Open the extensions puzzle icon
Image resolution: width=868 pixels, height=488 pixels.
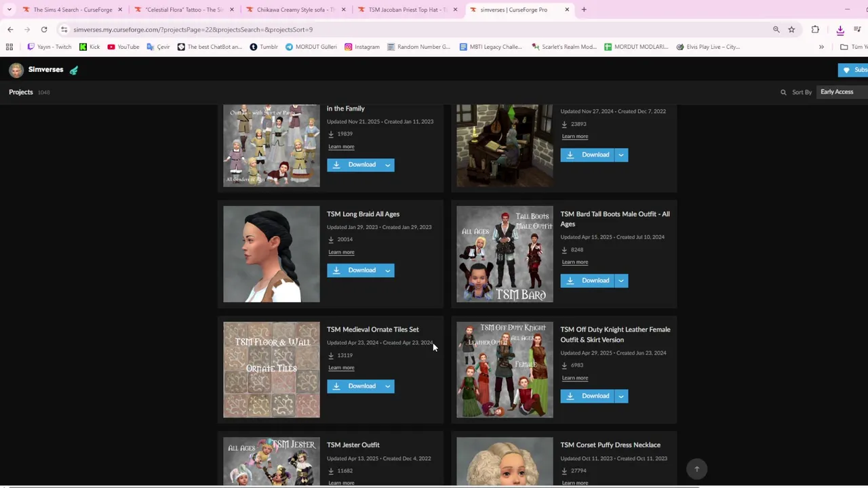click(815, 30)
